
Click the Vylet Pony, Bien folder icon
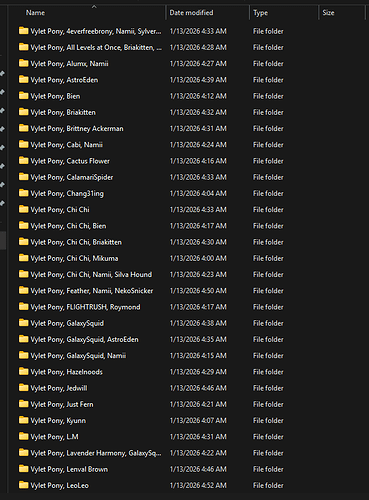(23, 96)
